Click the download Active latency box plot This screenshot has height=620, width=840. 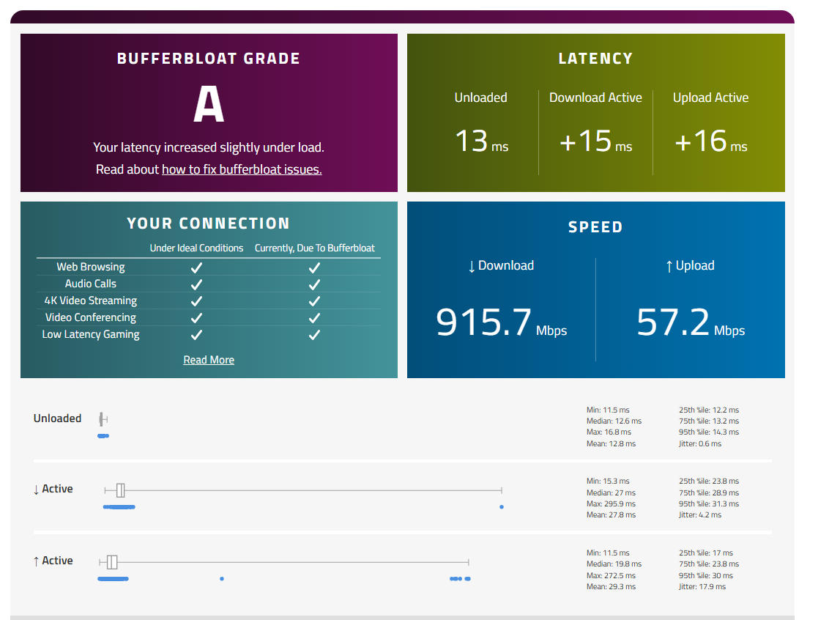(x=303, y=490)
